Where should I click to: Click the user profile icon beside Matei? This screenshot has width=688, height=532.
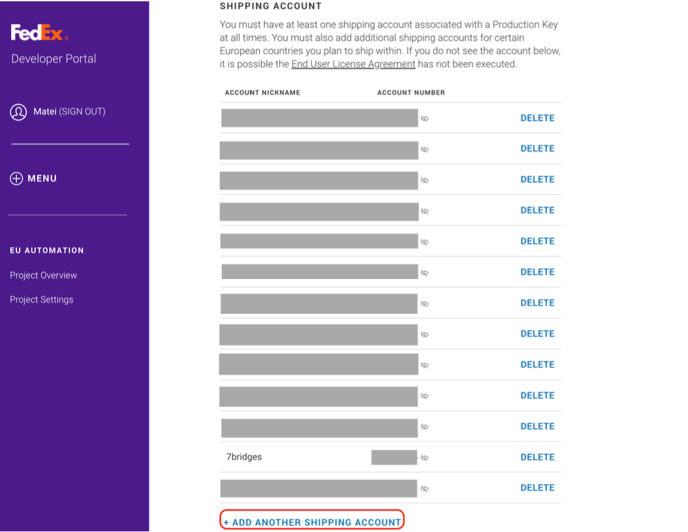click(x=18, y=112)
